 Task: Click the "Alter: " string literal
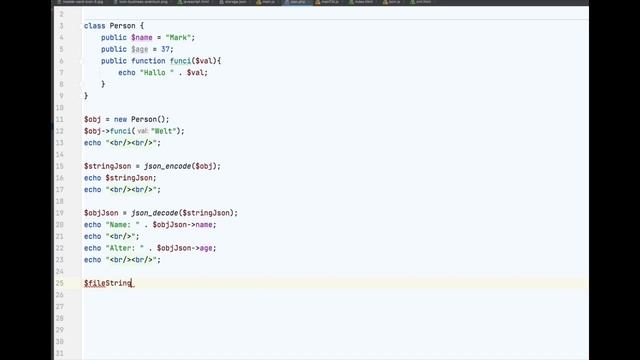pyautogui.click(x=124, y=248)
